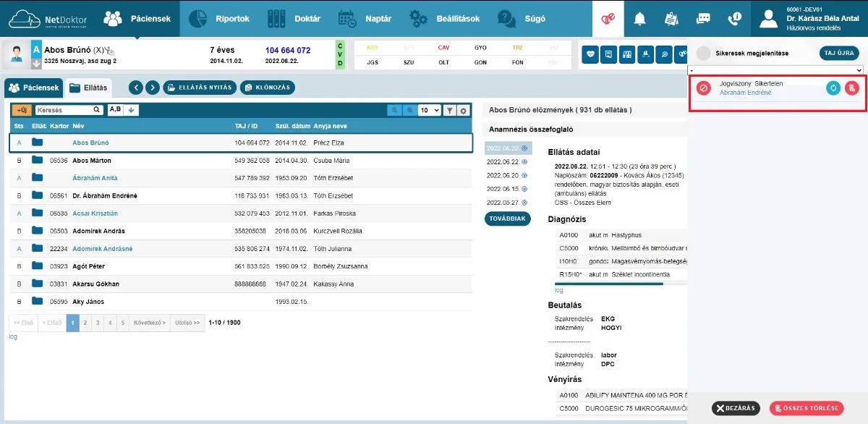
Task: Open the rows-per-page dropdown showing 10
Action: pos(430,111)
